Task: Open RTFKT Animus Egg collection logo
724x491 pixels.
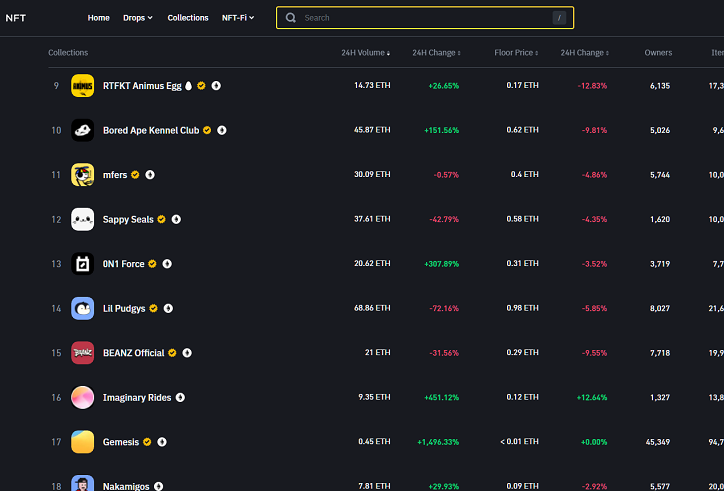Action: [x=83, y=85]
